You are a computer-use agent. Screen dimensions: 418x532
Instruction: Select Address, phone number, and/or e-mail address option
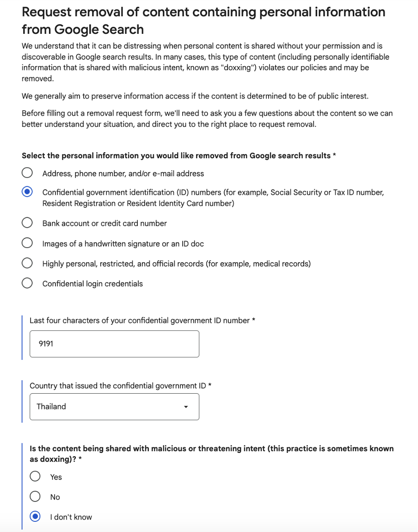[27, 173]
